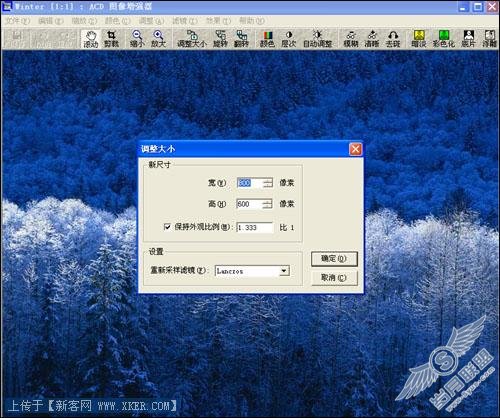Confirm resize with the 确定 button

point(334,259)
